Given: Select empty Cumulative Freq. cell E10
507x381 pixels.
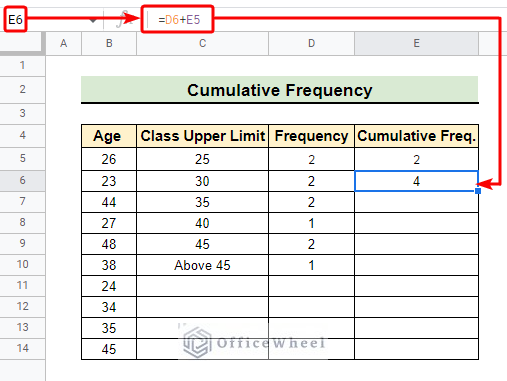Looking at the screenshot, I should click(416, 265).
